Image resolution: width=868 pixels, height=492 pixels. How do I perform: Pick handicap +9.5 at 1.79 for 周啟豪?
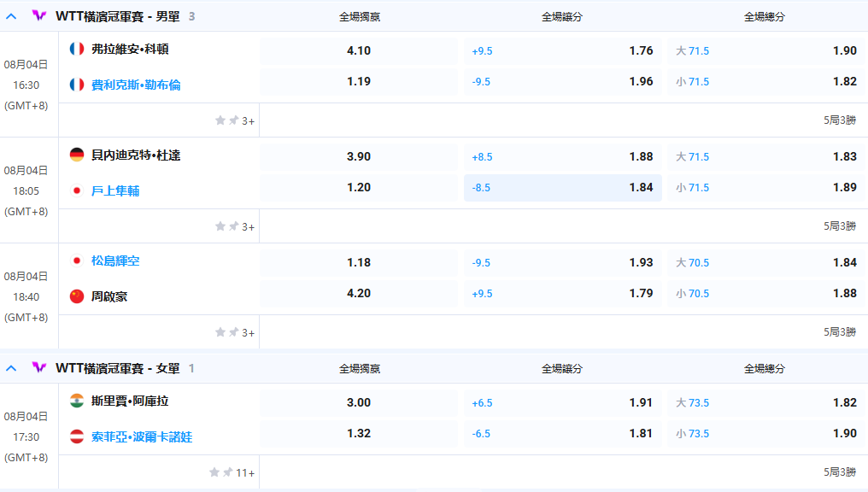tap(562, 293)
